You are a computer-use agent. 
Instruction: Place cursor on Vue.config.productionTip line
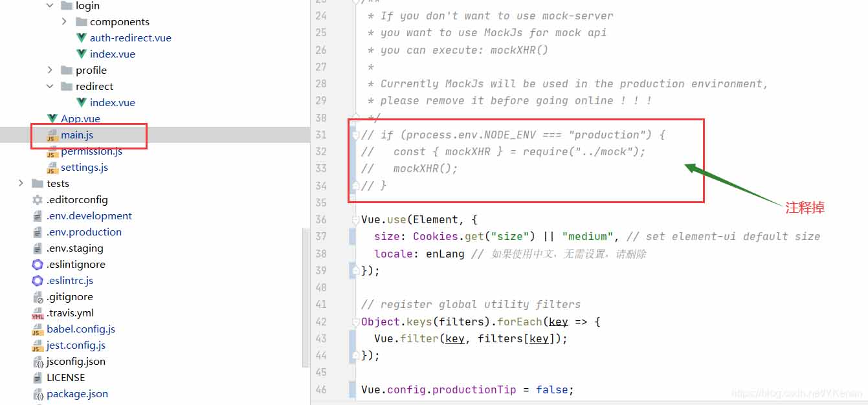pos(467,389)
